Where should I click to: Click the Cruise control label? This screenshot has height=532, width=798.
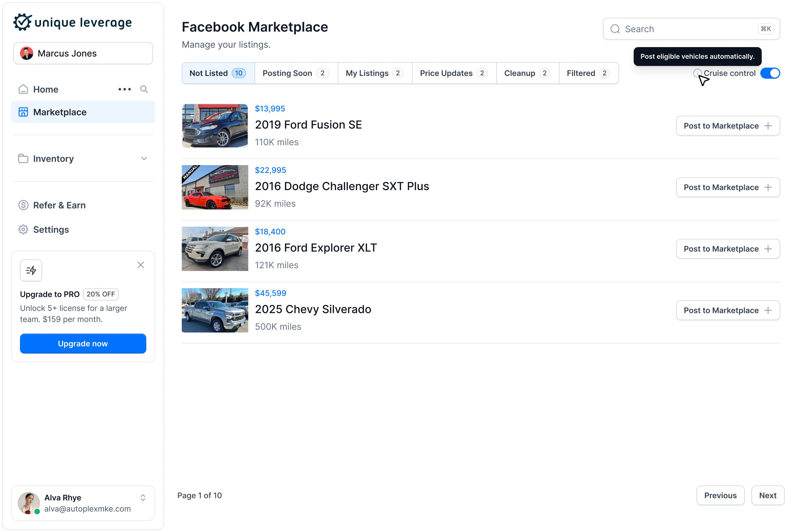point(730,73)
